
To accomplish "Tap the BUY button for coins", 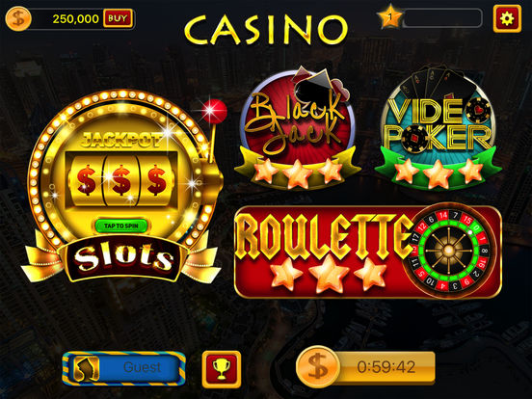I will tap(118, 18).
